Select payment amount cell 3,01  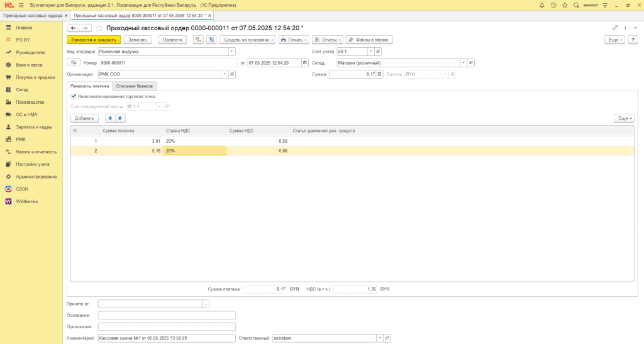click(131, 141)
